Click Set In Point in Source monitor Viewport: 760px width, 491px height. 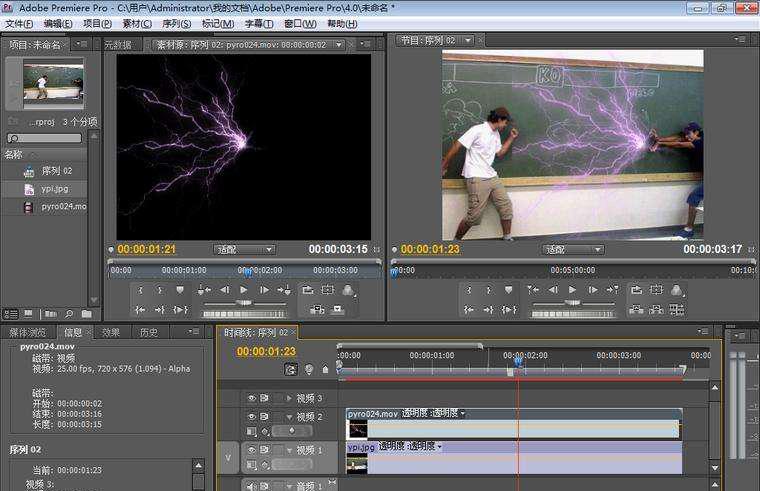(139, 290)
